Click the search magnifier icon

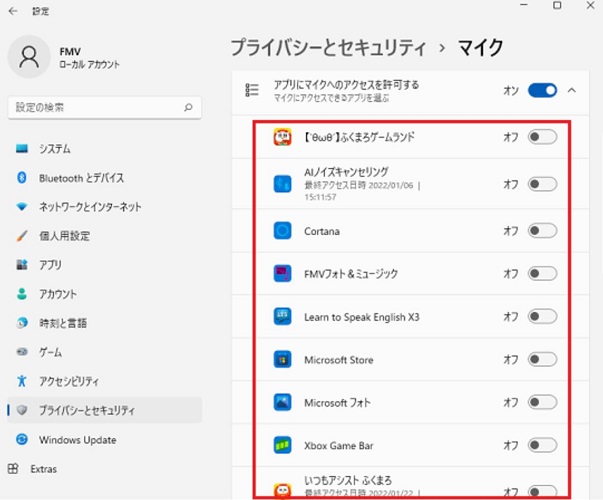pos(188,107)
